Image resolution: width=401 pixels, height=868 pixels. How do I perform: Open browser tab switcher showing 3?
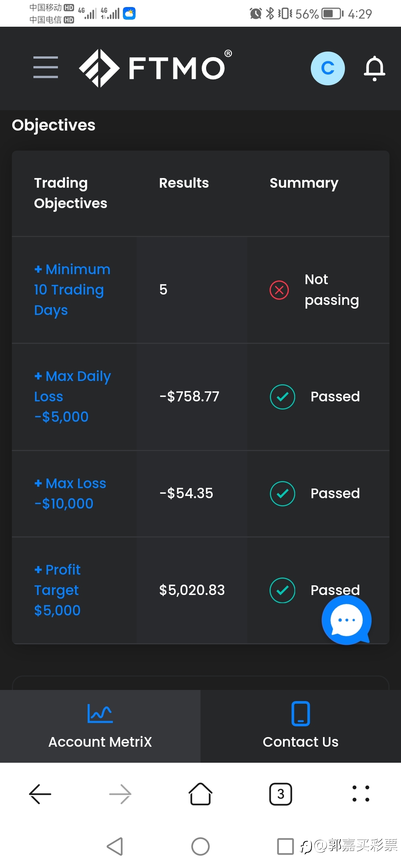[x=281, y=794]
